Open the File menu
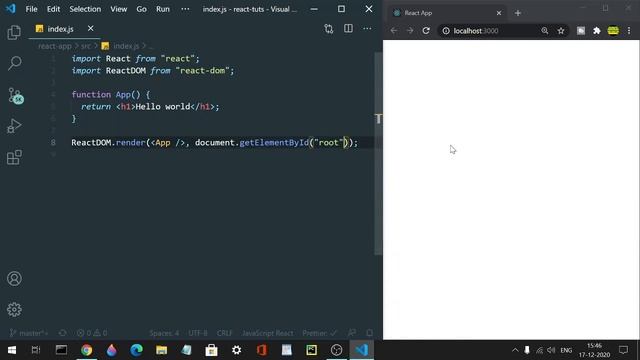640x360 pixels. [x=31, y=9]
